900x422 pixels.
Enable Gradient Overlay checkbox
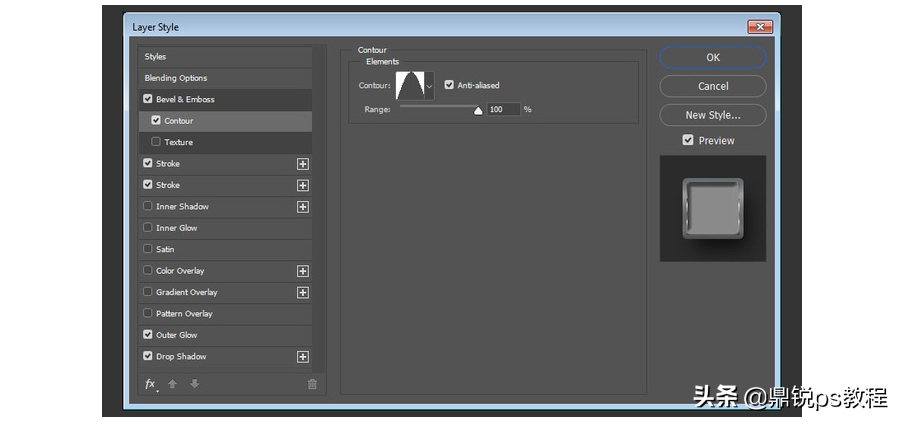[x=148, y=292]
